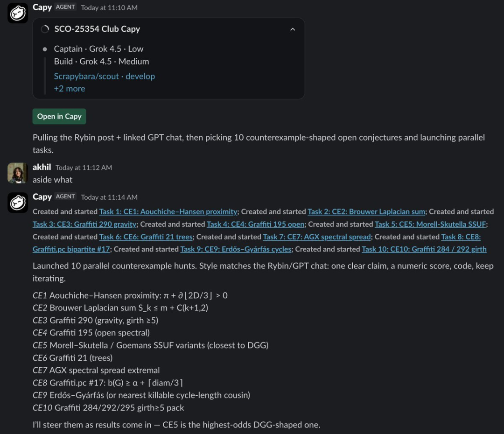Open Task 10: CE10 Graffiti 284 / 292 girth link
504x434 pixels.
pos(424,249)
